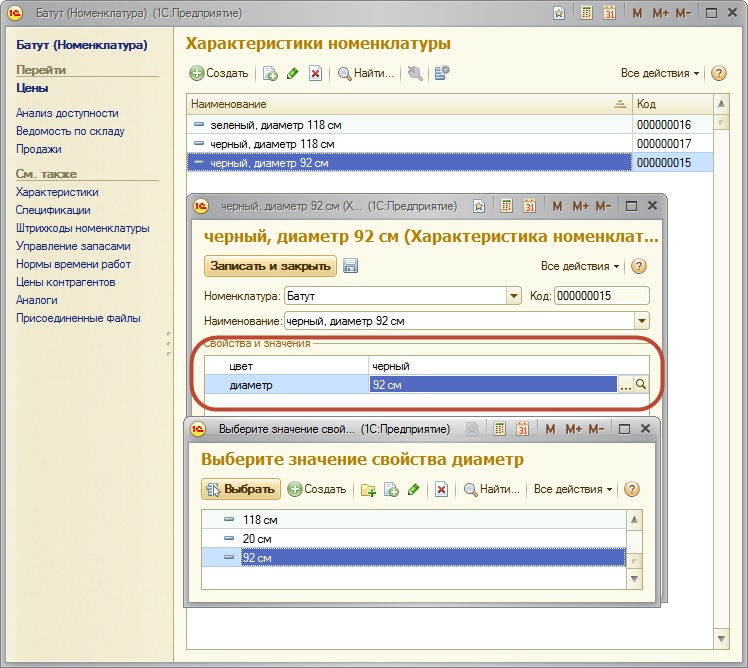Expand the Наименование field dropdown arrow
The width and height of the screenshot is (748, 668).
coord(642,321)
